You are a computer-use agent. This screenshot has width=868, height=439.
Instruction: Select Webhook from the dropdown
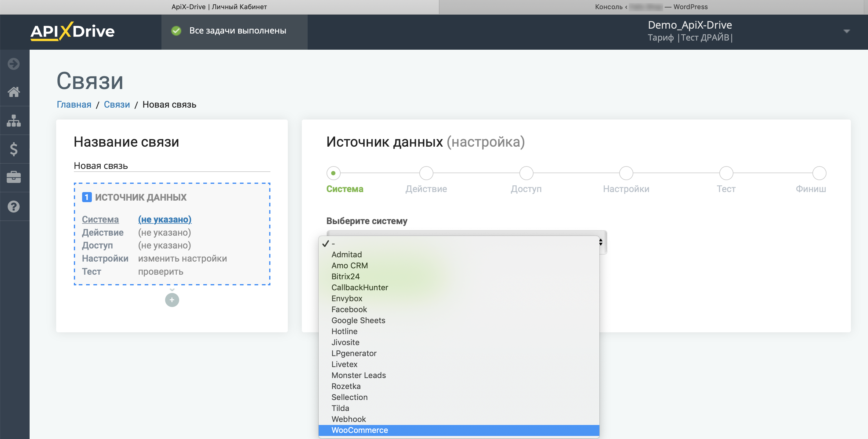point(459,419)
